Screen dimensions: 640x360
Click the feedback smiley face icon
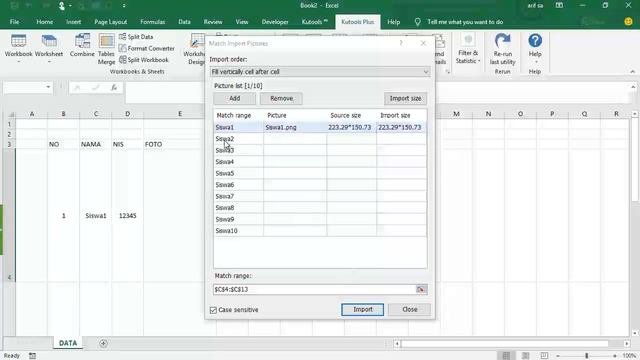pos(629,22)
